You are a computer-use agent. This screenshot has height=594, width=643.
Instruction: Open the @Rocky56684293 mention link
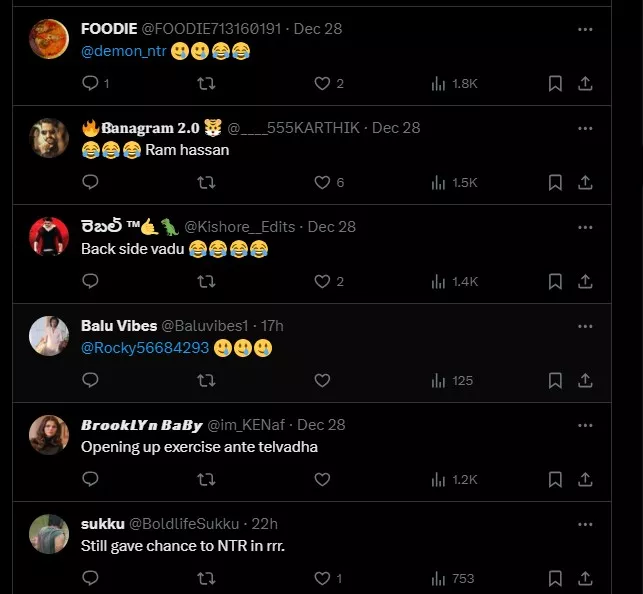pyautogui.click(x=144, y=348)
